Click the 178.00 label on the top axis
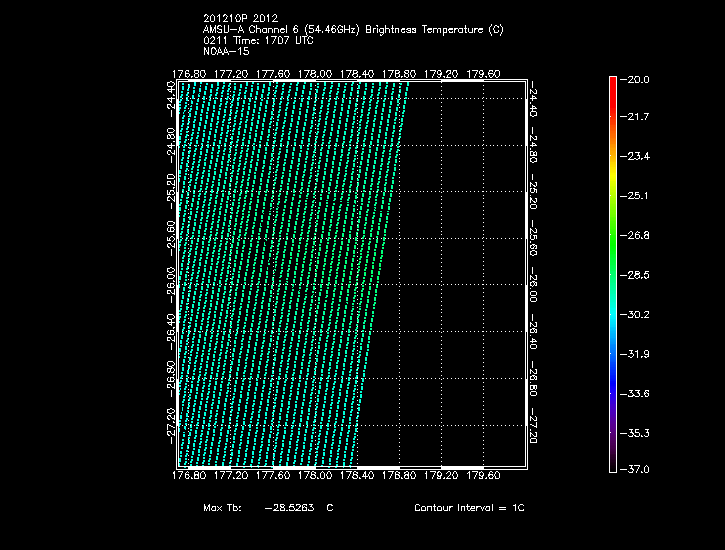The image size is (725, 550). point(315,73)
